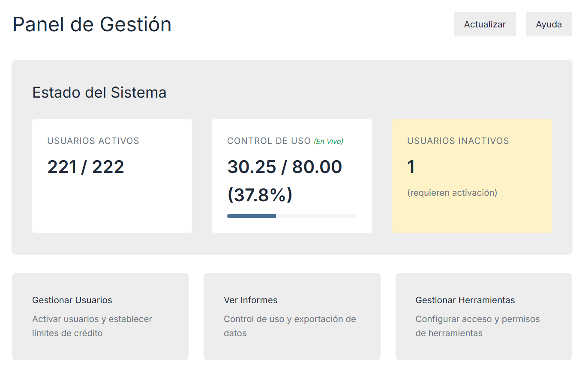Select the inactive users count of 1
Viewport: 588px width, 376px height.
click(x=411, y=167)
